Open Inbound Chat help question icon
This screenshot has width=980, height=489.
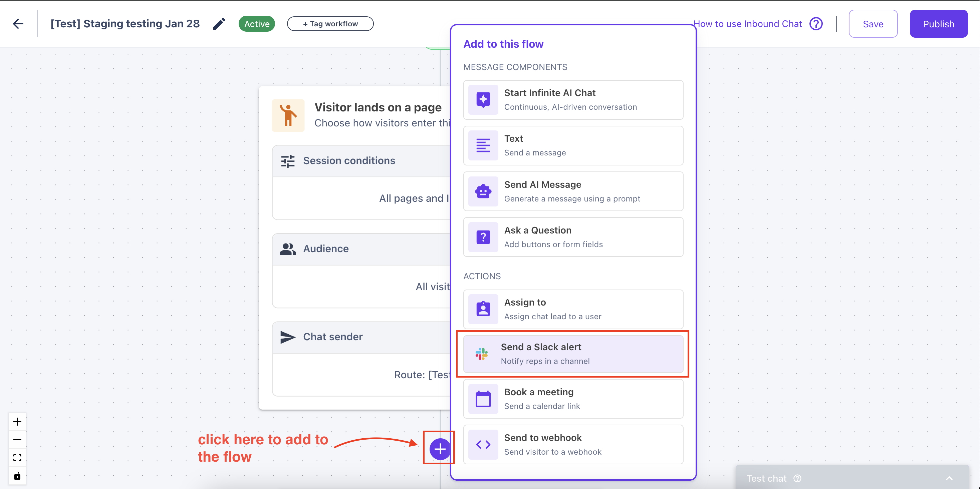pos(816,24)
